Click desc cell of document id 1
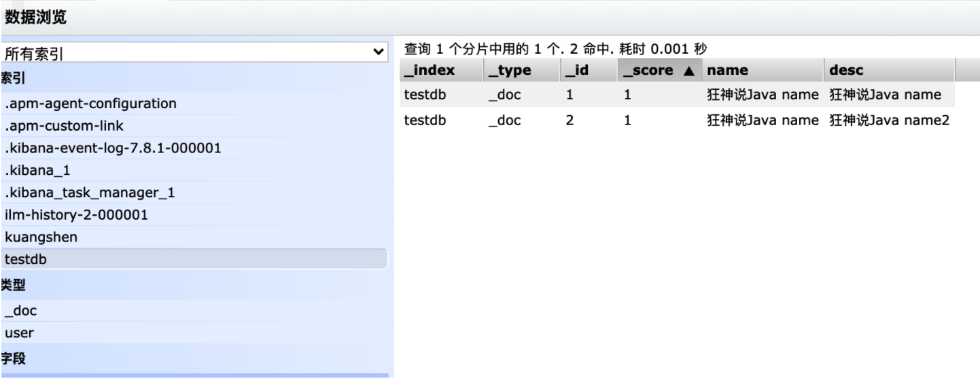The height and width of the screenshot is (381, 980). 889,96
